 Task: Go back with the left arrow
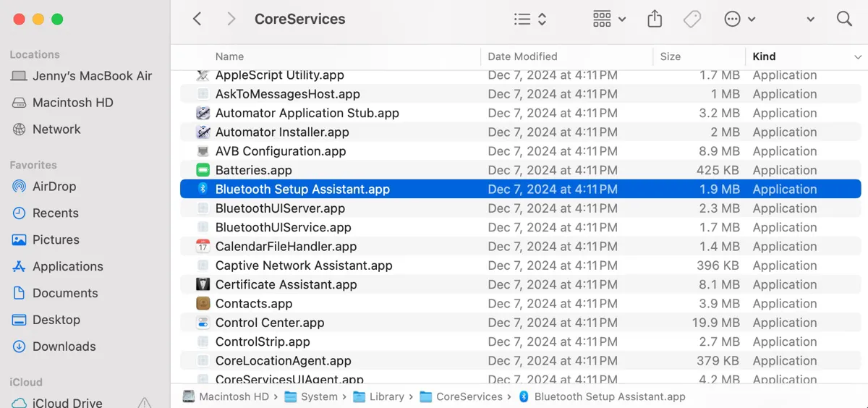tap(197, 20)
